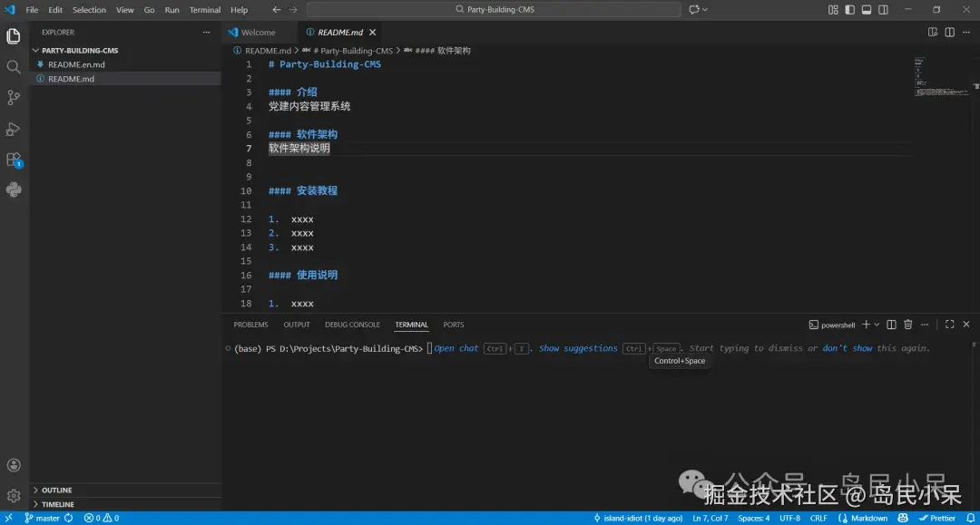Switch to the OUTPUT panel tab
This screenshot has width=980, height=525.
(x=296, y=325)
